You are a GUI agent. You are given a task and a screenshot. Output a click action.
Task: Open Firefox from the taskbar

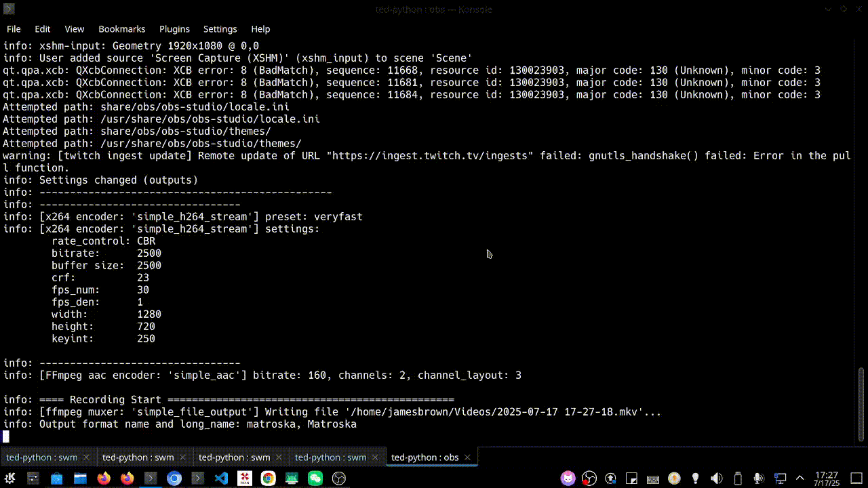[103, 478]
